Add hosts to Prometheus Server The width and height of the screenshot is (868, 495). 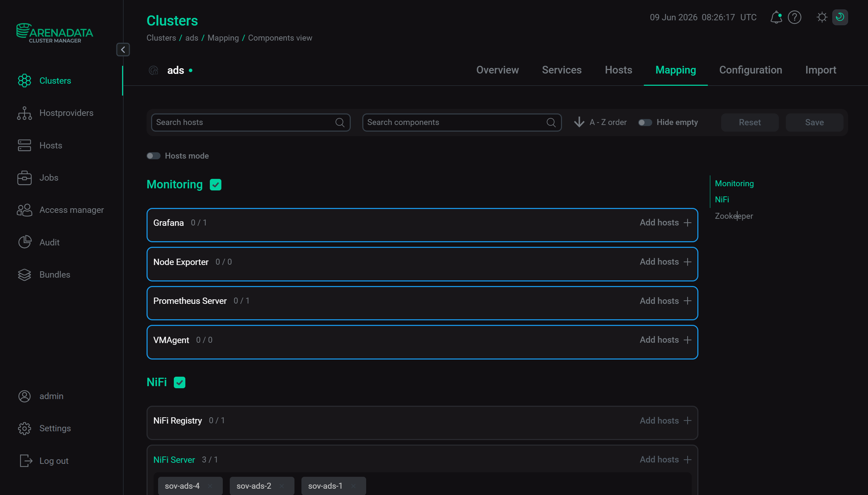pyautogui.click(x=666, y=301)
